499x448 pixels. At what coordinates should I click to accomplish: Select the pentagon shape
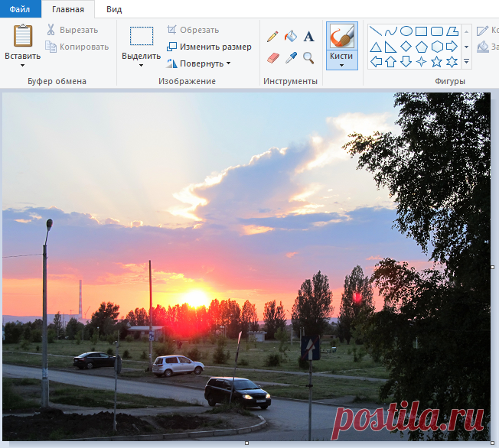422,46
